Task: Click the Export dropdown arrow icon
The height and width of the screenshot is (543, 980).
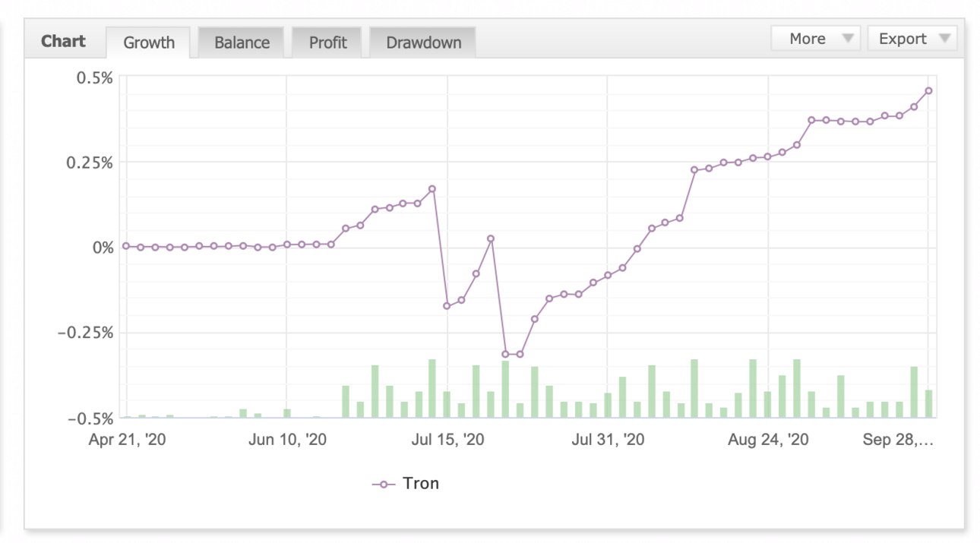Action: pyautogui.click(x=944, y=39)
